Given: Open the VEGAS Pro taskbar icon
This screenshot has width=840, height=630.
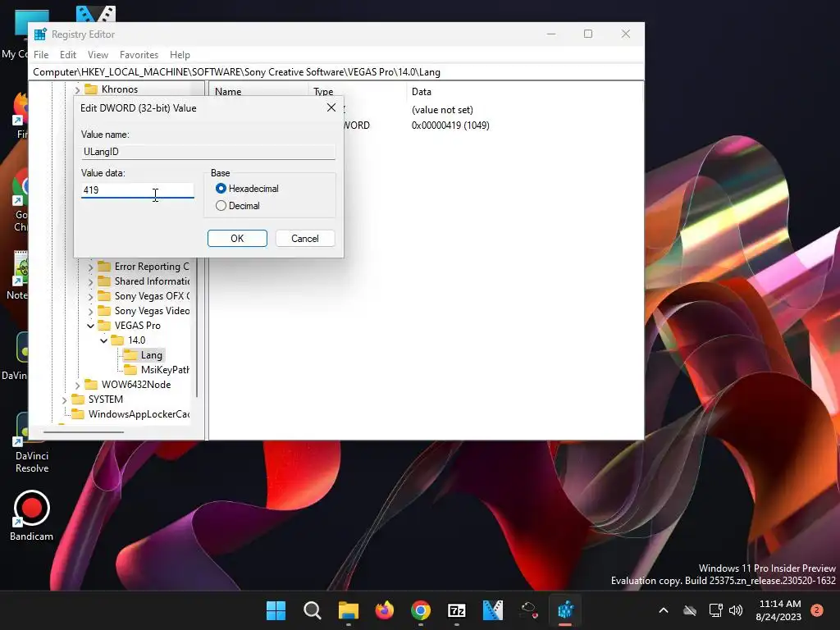Looking at the screenshot, I should [x=493, y=610].
